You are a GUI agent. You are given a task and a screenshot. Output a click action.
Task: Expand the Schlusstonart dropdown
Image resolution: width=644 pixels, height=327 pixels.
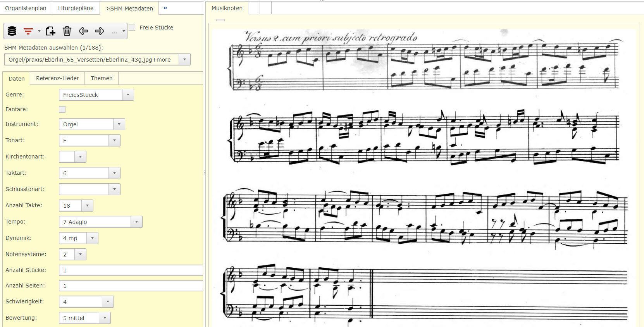tap(114, 189)
